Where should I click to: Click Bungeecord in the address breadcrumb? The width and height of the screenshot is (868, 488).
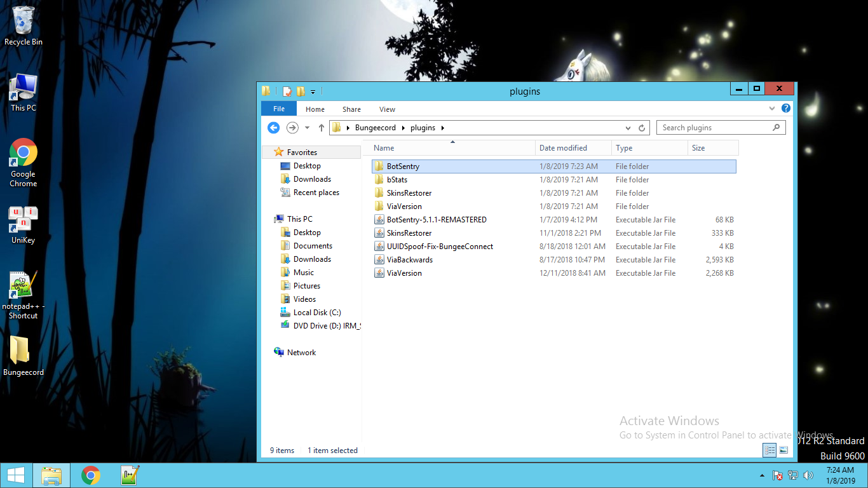pos(375,128)
